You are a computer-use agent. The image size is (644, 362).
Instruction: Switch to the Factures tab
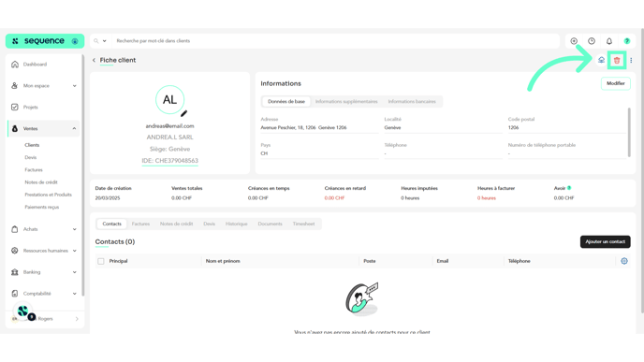(140, 224)
